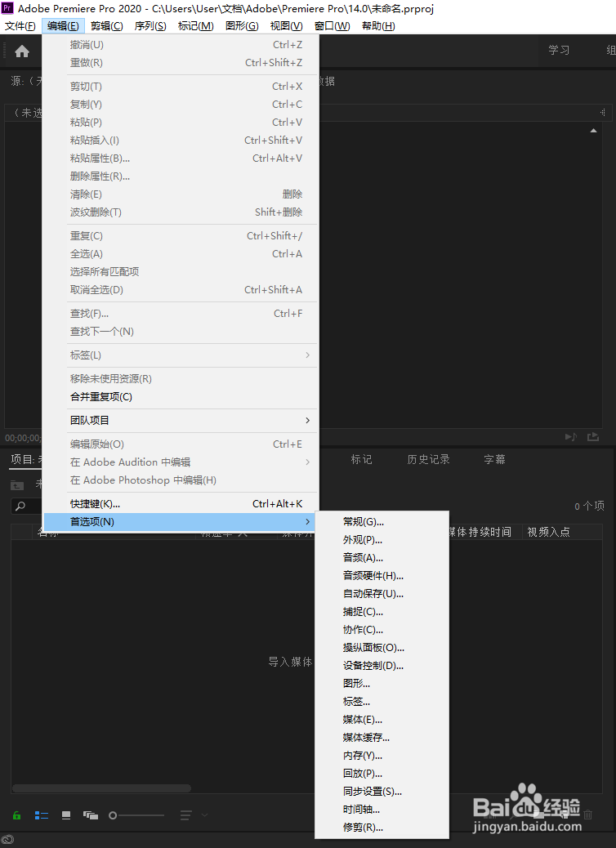The width and height of the screenshot is (616, 848).
Task: Open the 学习 workspace tab
Action: [559, 50]
